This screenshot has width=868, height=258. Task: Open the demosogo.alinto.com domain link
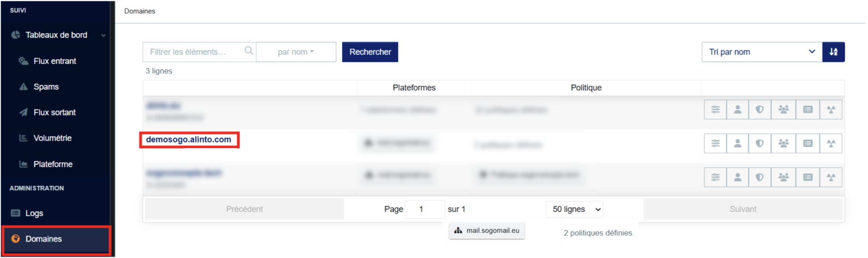coord(188,139)
